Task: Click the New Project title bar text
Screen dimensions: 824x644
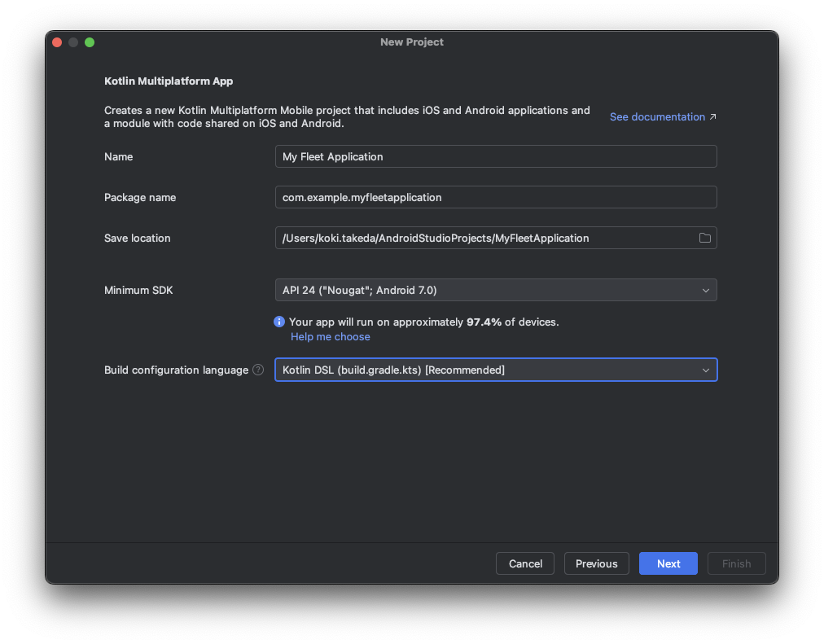Action: [411, 42]
